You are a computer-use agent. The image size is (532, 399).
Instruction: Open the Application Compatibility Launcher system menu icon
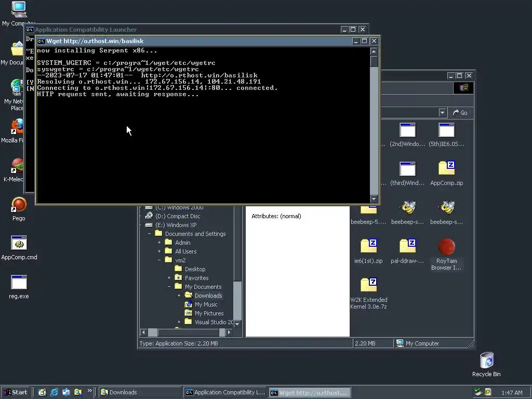[30, 30]
